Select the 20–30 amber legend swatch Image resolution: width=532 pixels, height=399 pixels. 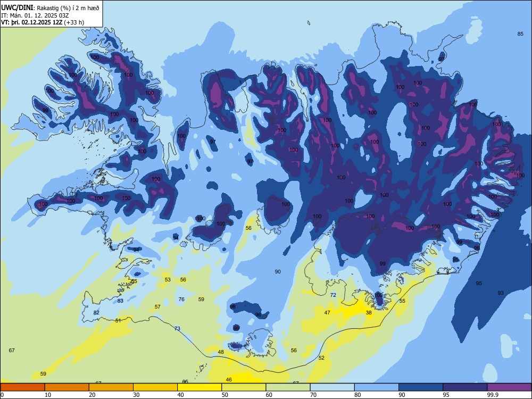pyautogui.click(x=111, y=387)
